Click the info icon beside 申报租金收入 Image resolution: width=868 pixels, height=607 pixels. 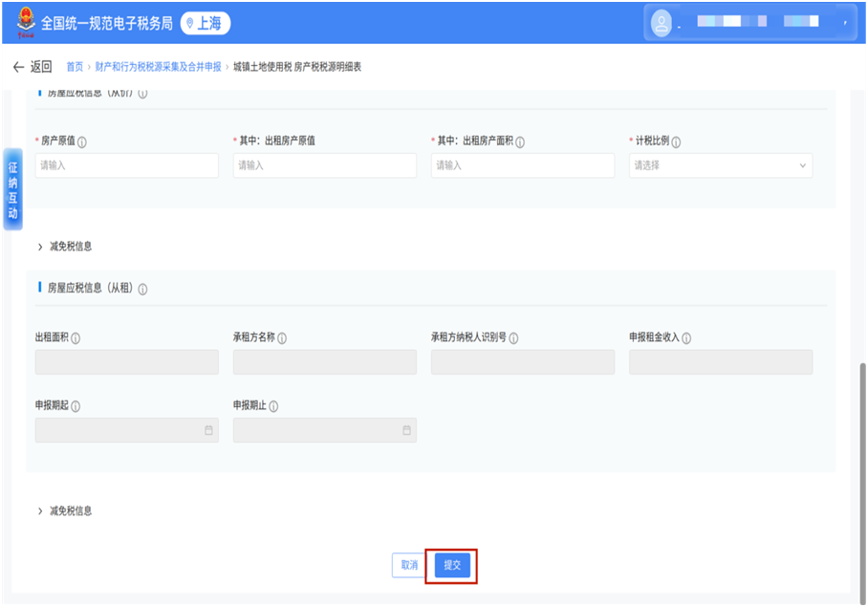686,338
